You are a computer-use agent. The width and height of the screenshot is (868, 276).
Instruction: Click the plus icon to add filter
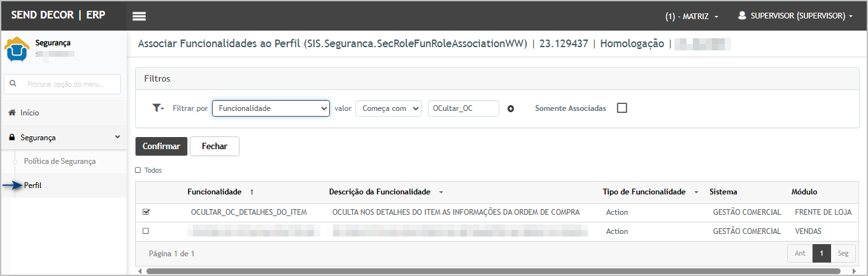click(510, 109)
